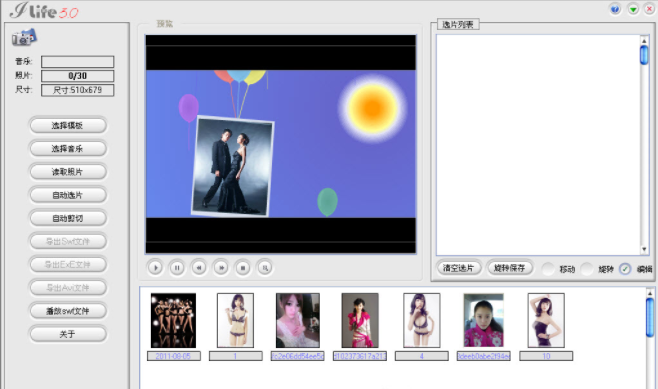Click the 自动剪切 button
Viewport: 658px width, 389px height.
click(68, 218)
